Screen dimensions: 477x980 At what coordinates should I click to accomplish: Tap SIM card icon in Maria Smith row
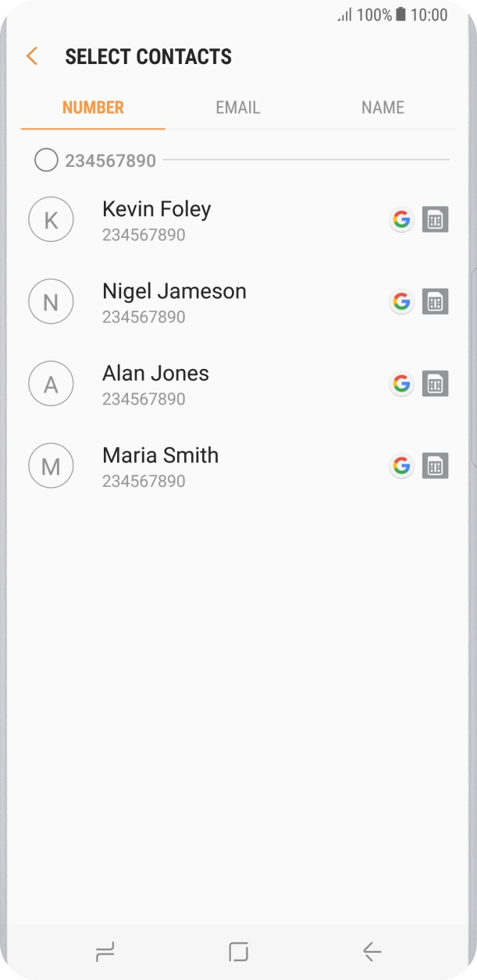click(x=435, y=466)
